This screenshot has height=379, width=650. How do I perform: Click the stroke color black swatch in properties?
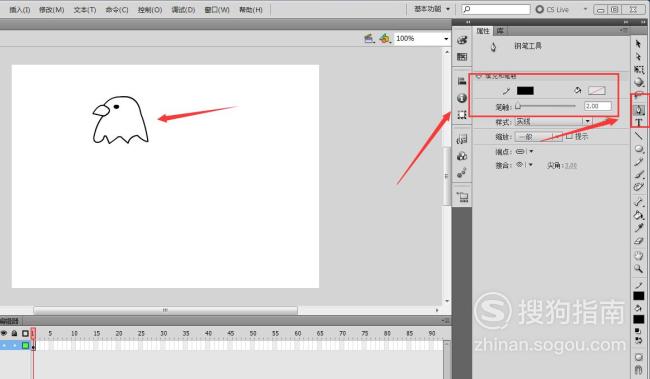coord(525,90)
